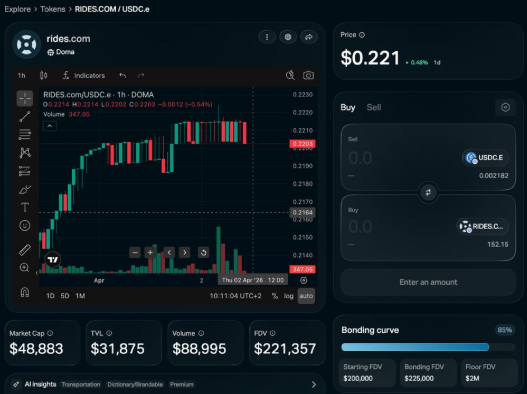Select the ruler measure tool

pyautogui.click(x=25, y=249)
